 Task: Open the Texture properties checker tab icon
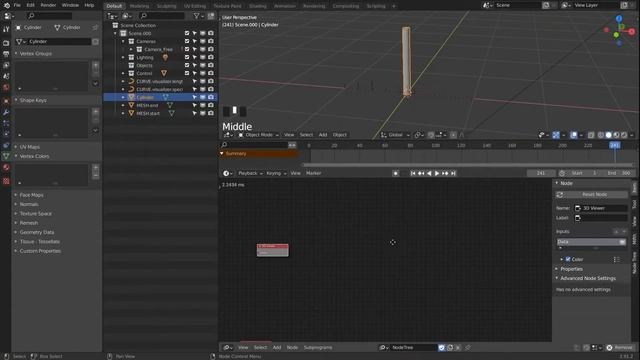6,181
